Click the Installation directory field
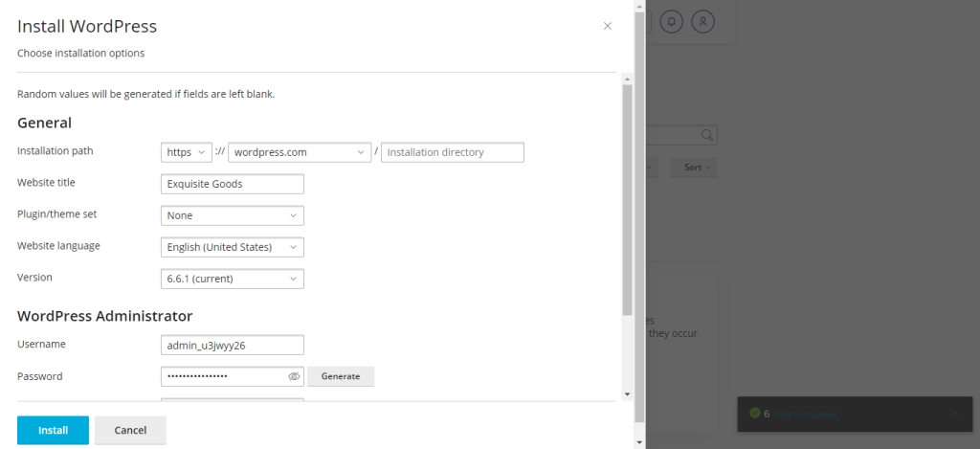This screenshot has height=449, width=980. point(453,152)
